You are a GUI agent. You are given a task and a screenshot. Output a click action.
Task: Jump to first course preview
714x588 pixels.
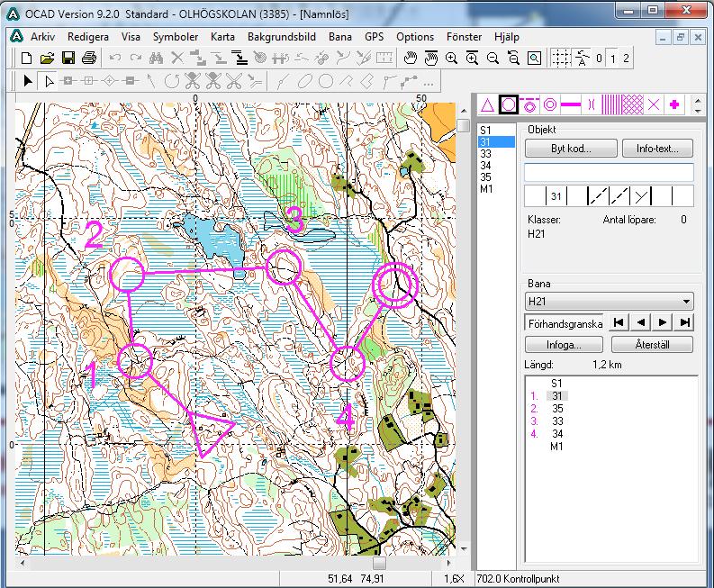[619, 322]
